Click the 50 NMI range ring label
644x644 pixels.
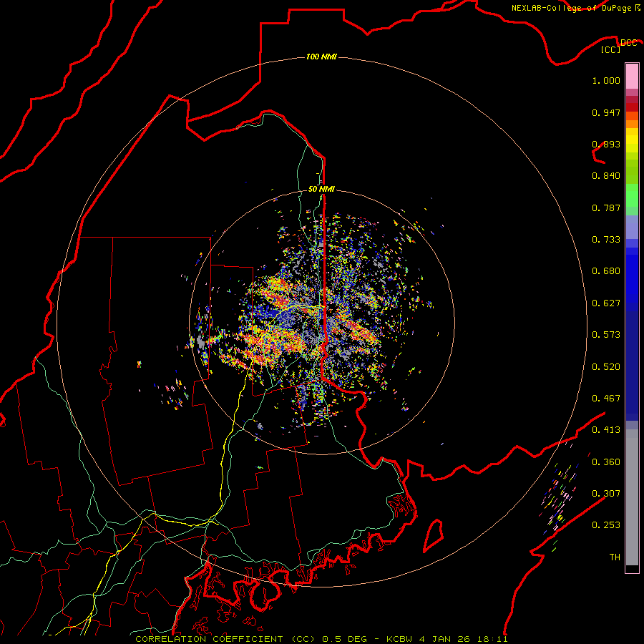[x=321, y=189]
